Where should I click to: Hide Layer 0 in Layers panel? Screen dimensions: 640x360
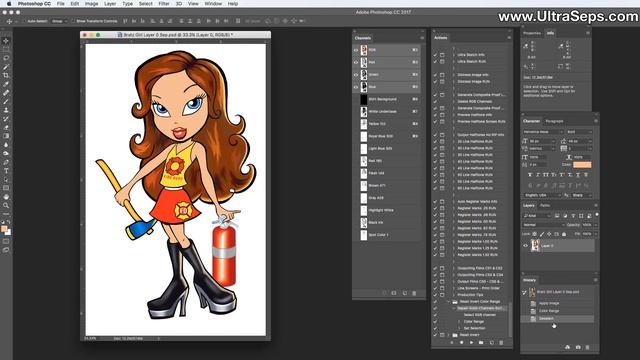click(x=526, y=246)
